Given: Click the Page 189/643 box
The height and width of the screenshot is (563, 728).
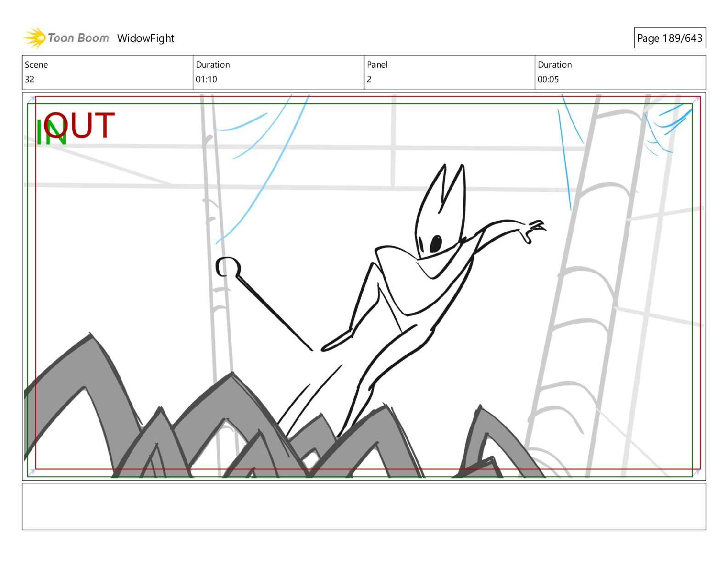Looking at the screenshot, I should pos(670,38).
